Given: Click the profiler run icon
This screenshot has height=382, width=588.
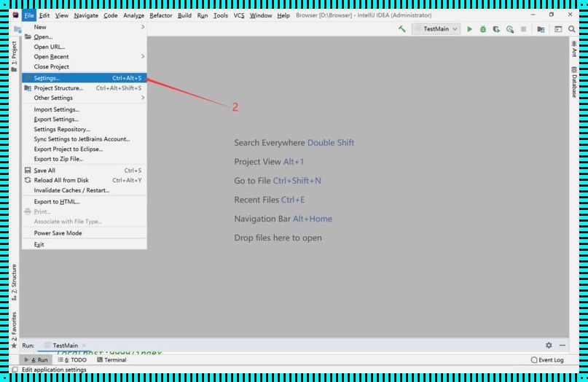Looking at the screenshot, I should point(510,29).
